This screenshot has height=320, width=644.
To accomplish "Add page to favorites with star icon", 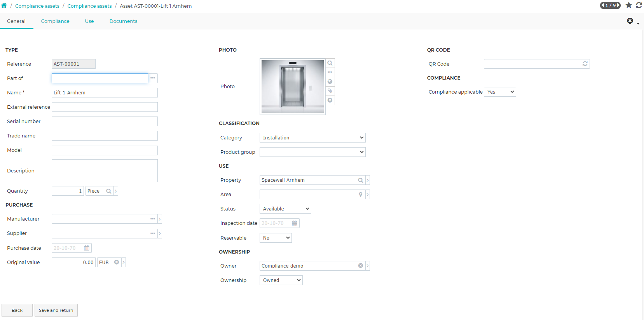I will [x=628, y=5].
